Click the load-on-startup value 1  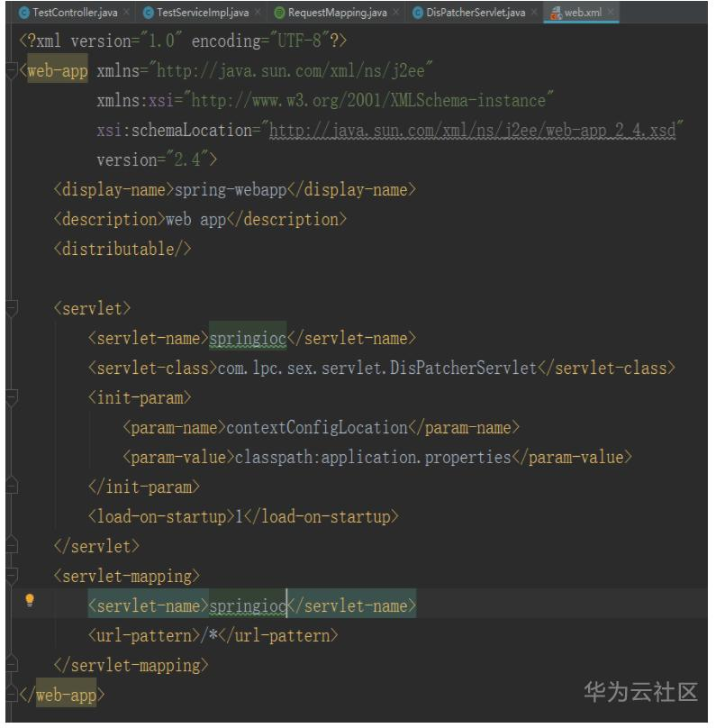[239, 517]
